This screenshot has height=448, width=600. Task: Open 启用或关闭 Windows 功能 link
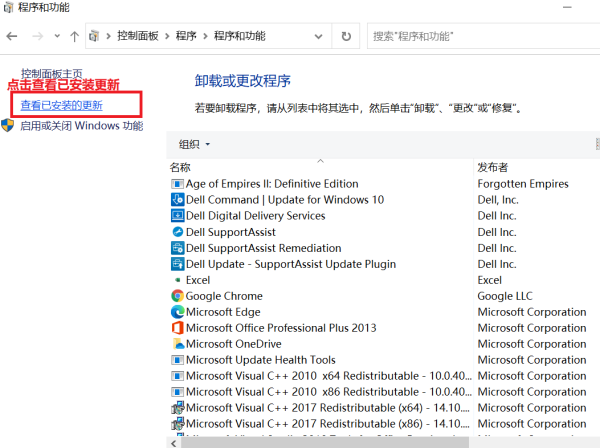coord(81,126)
